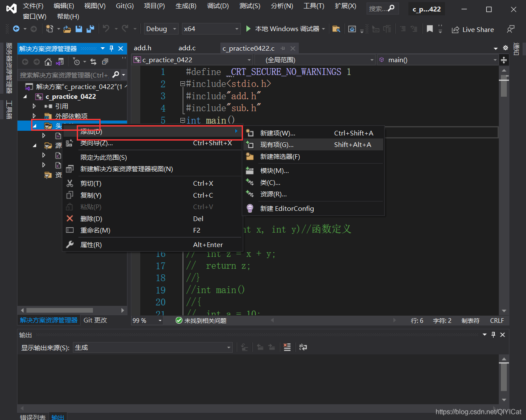Click the Home icon in Solution Explorer
526x420 pixels.
tap(48, 62)
